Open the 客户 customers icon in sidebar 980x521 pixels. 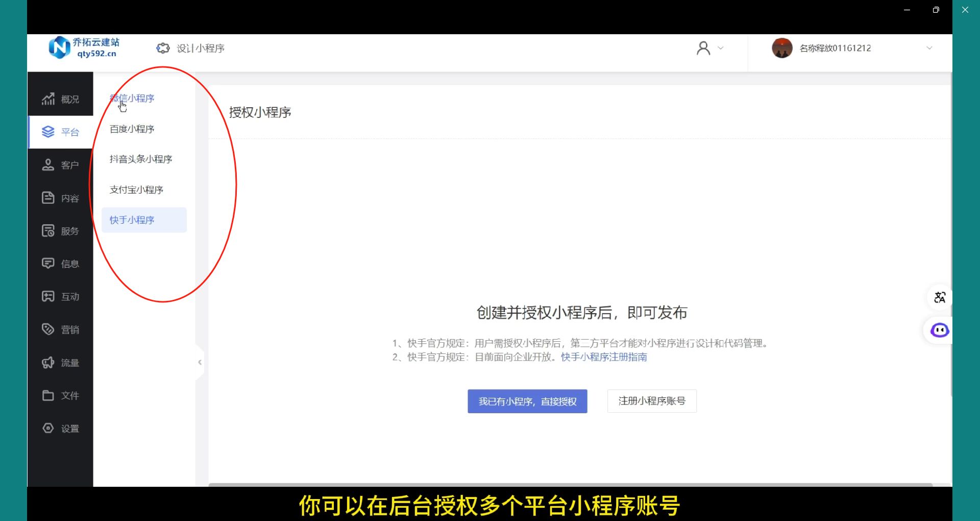[x=48, y=165]
